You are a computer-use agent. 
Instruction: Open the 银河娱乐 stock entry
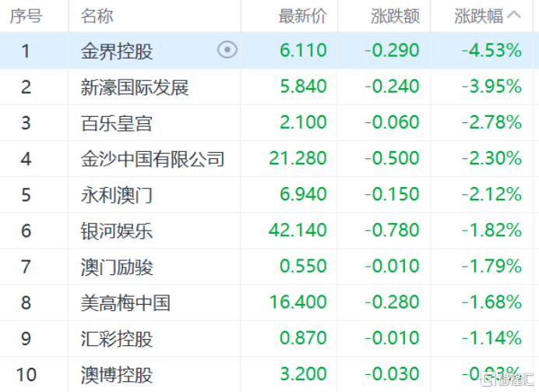pos(117,231)
